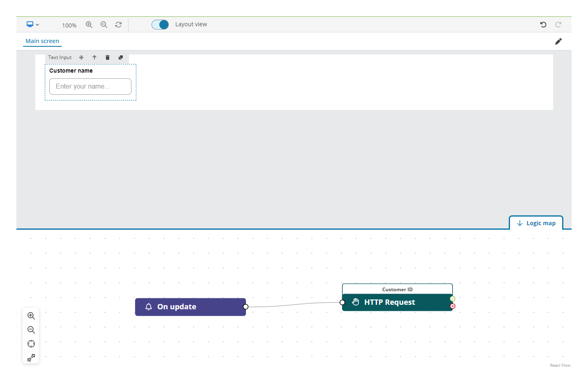The image size is (588, 386).
Task: Fit the logic map view to screen
Action: pyautogui.click(x=31, y=344)
